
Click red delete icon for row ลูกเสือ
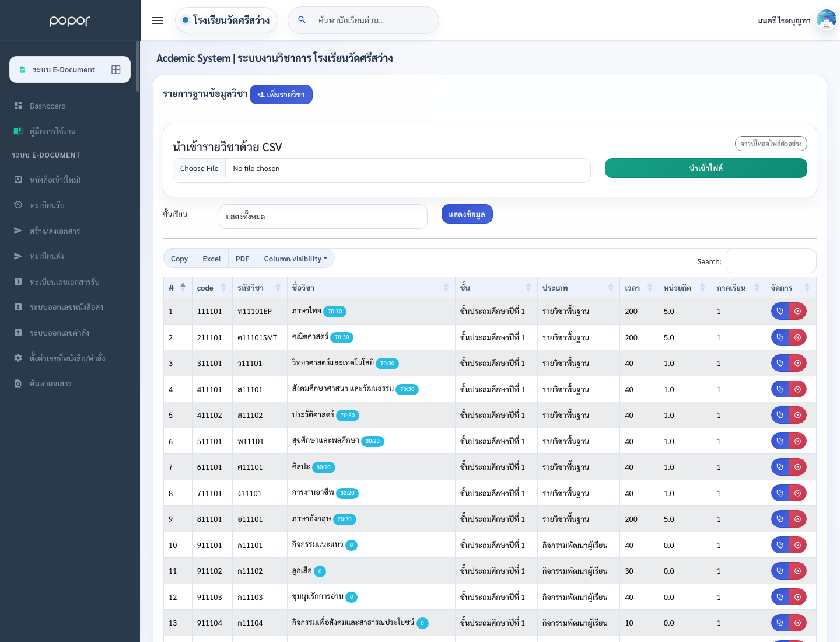tap(797, 571)
